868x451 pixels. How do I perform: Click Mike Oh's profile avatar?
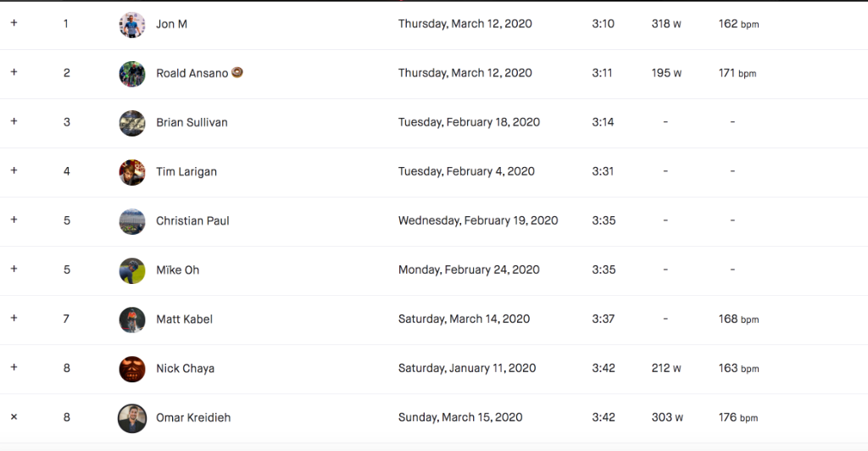pyautogui.click(x=132, y=270)
